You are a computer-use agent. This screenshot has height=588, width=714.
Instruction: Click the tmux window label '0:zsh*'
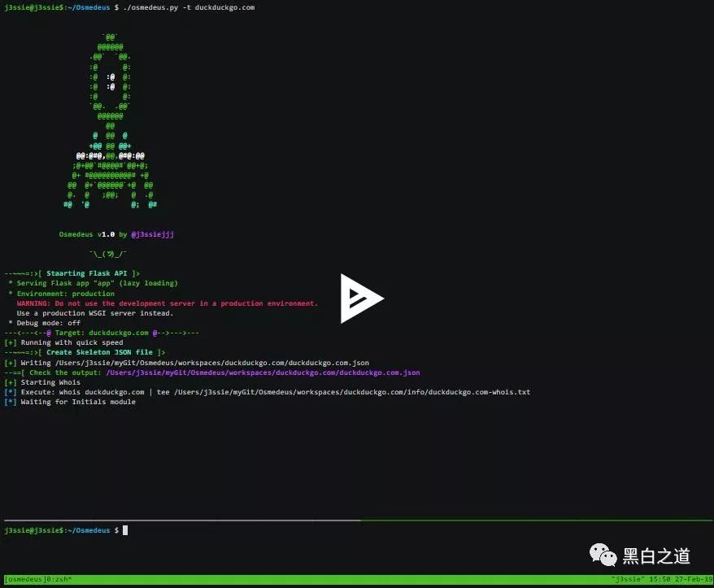coord(59,579)
